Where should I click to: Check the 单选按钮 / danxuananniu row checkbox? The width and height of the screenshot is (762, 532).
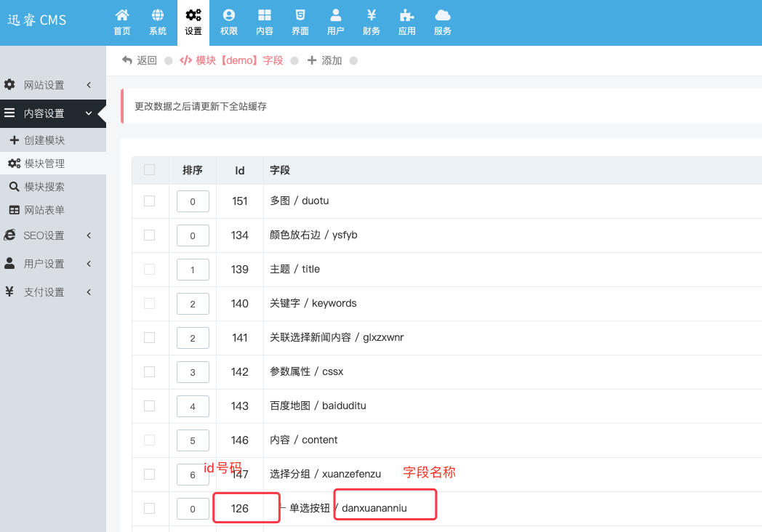point(149,508)
